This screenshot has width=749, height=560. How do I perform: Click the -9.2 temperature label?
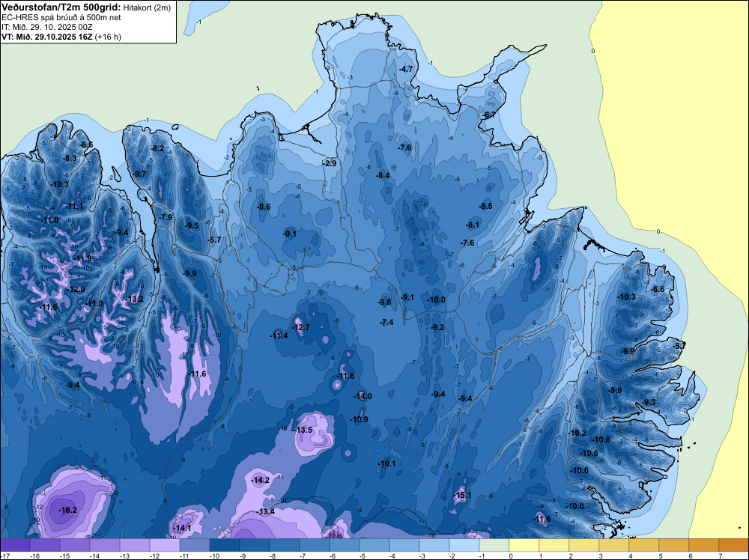[437, 327]
